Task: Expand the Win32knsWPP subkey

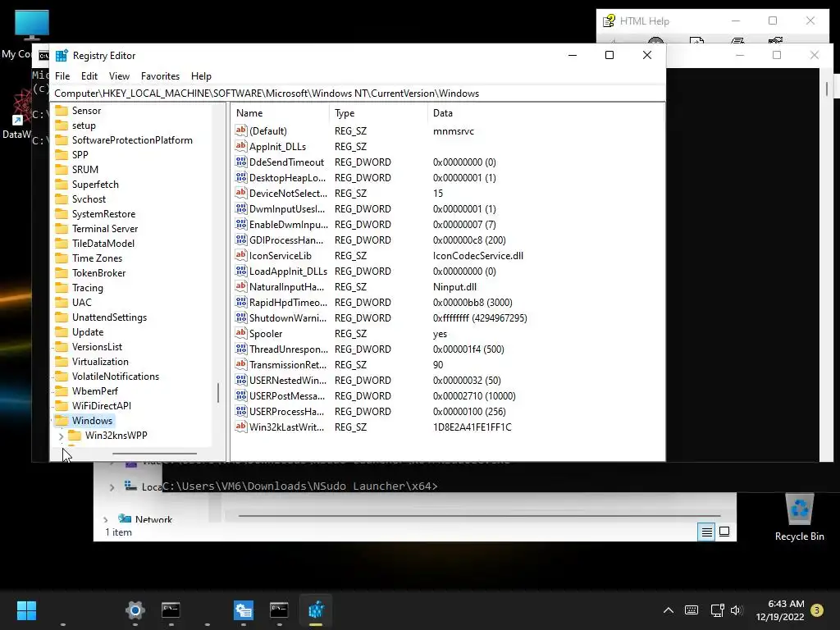Action: click(x=61, y=436)
